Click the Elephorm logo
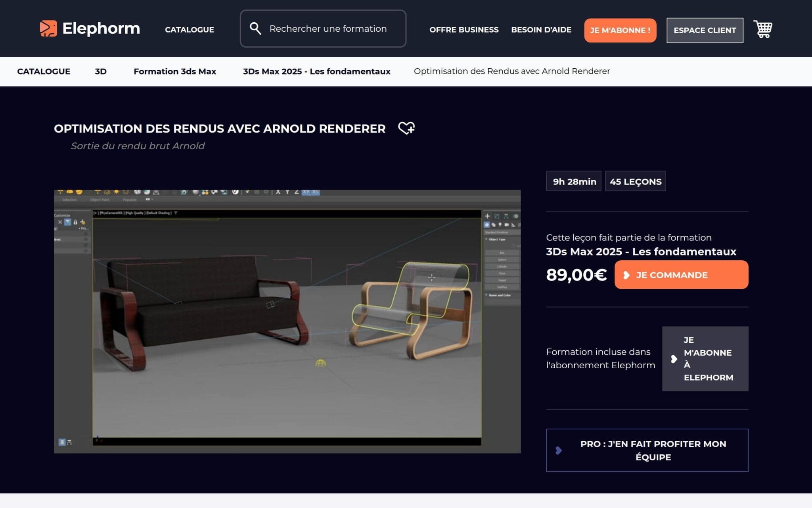The image size is (812, 508). 90,29
